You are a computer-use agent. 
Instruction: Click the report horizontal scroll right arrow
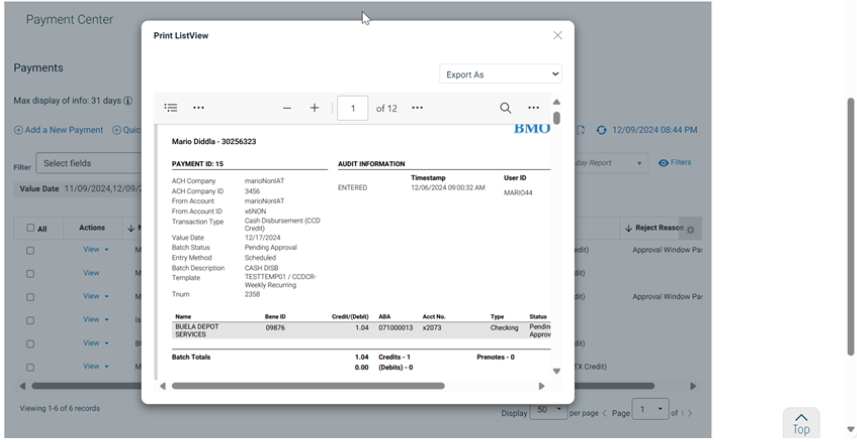coord(542,386)
